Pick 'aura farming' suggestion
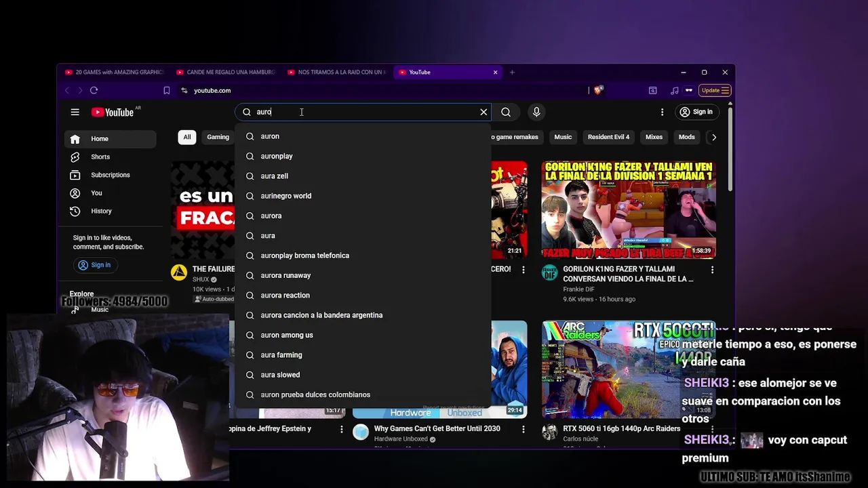This screenshot has height=488, width=868. tap(363, 354)
